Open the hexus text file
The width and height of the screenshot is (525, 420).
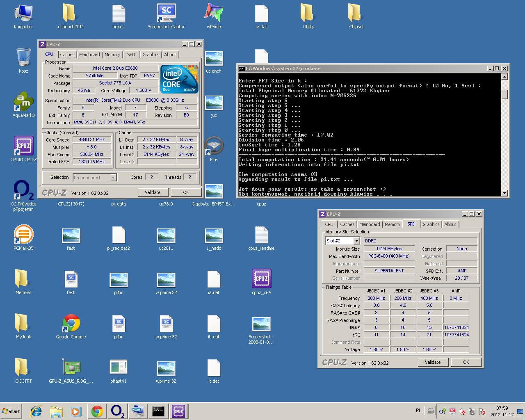click(119, 16)
